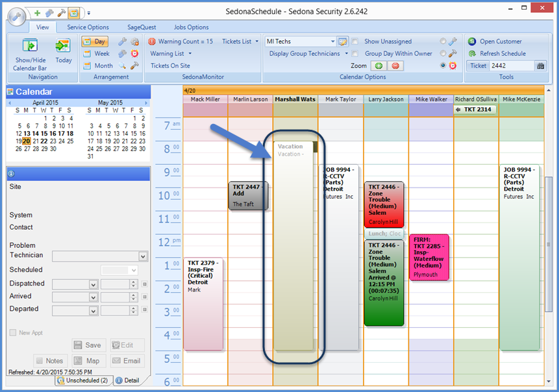Jump to Today in the schedule
Screen dimensions: 559x392
64,51
